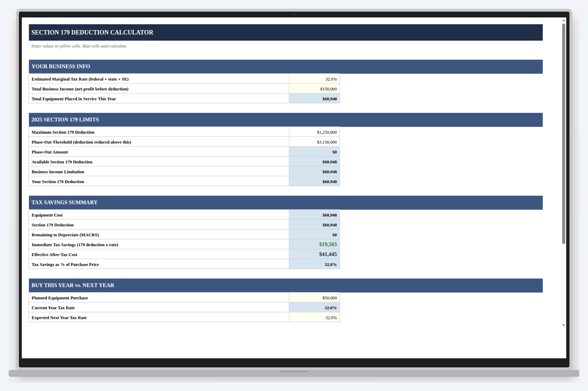Click the Expected Next Year Tax Rate cell

pos(314,317)
